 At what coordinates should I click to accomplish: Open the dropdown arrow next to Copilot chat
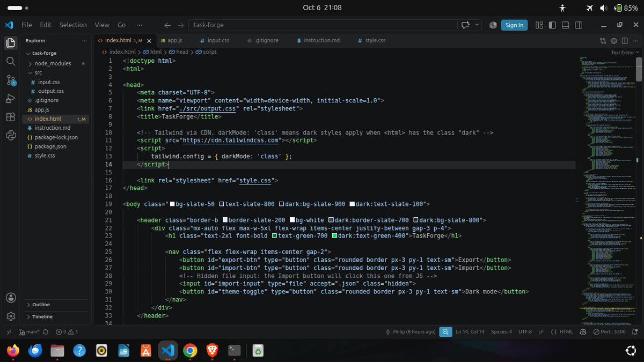pyautogui.click(x=477, y=25)
